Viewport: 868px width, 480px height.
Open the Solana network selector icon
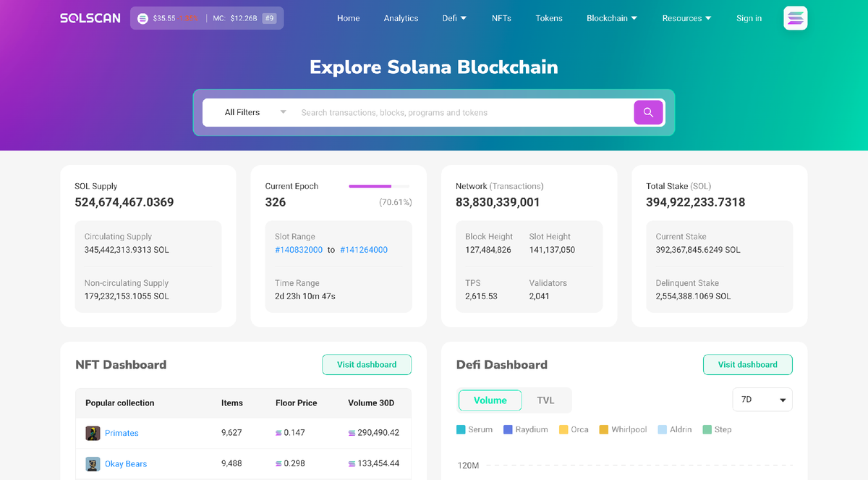pos(795,18)
